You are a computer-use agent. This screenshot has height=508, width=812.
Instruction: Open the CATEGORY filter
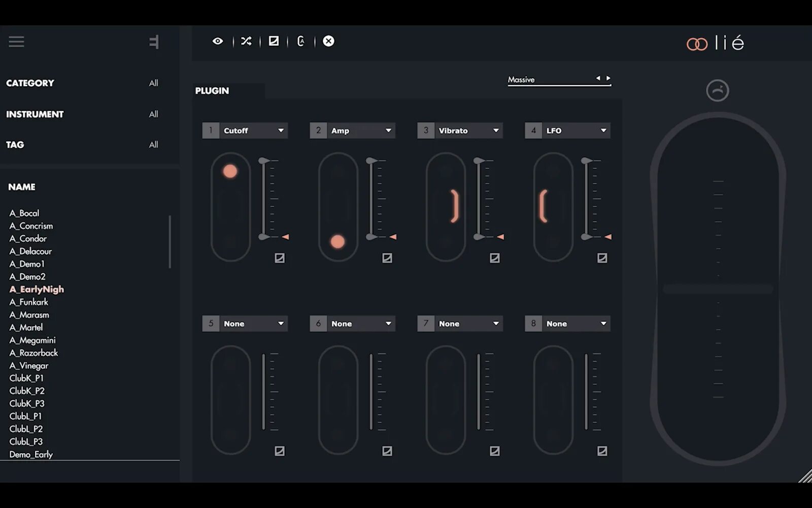point(30,83)
